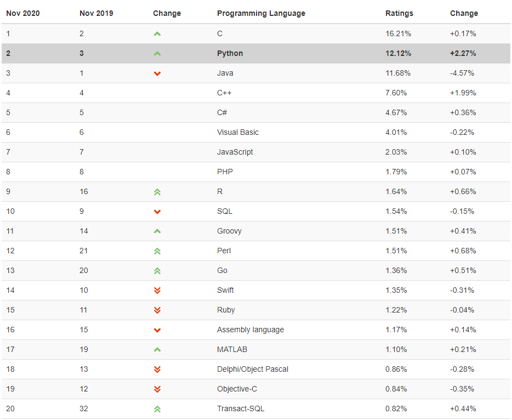Click the 16.21% rating for C
Image resolution: width=512 pixels, height=420 pixels.
398,33
